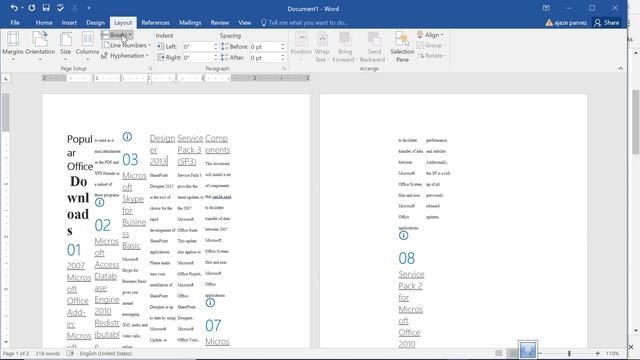Click the 318 words count in status bar

[x=47, y=353]
